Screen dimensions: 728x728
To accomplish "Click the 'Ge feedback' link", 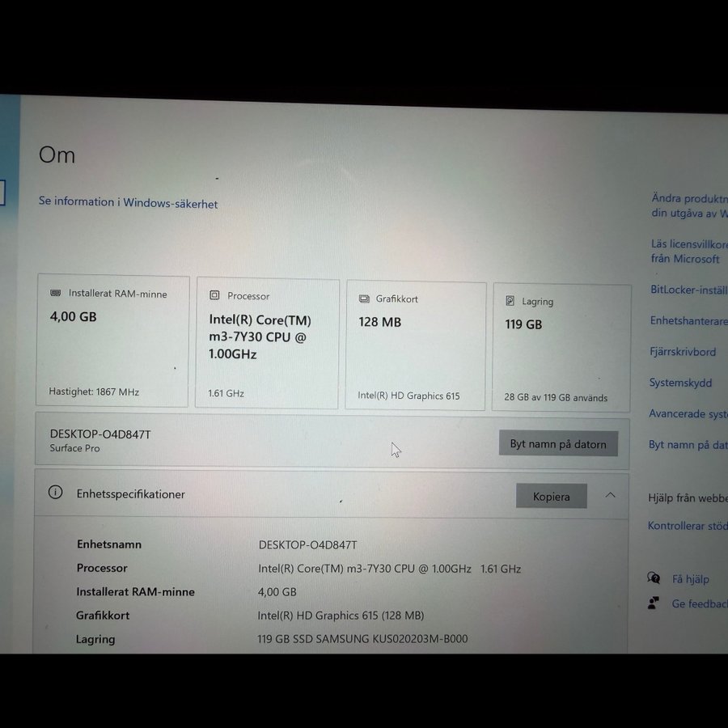I will [x=700, y=603].
